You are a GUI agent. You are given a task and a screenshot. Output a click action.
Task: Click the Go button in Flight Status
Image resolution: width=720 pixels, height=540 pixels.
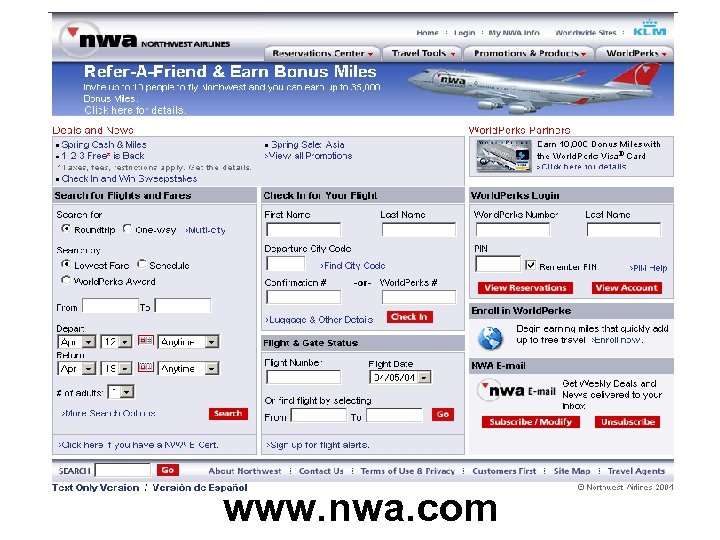[x=443, y=415]
